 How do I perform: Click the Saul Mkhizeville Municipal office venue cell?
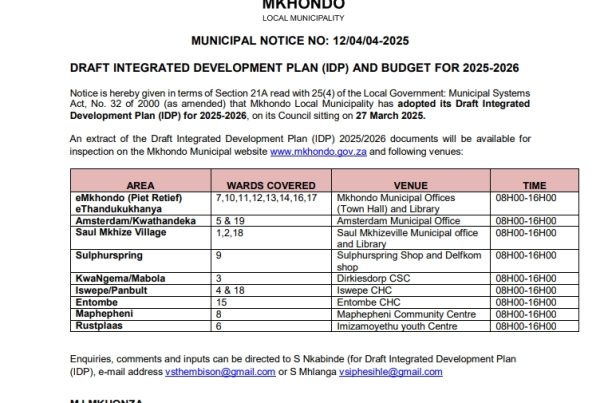[x=411, y=238]
